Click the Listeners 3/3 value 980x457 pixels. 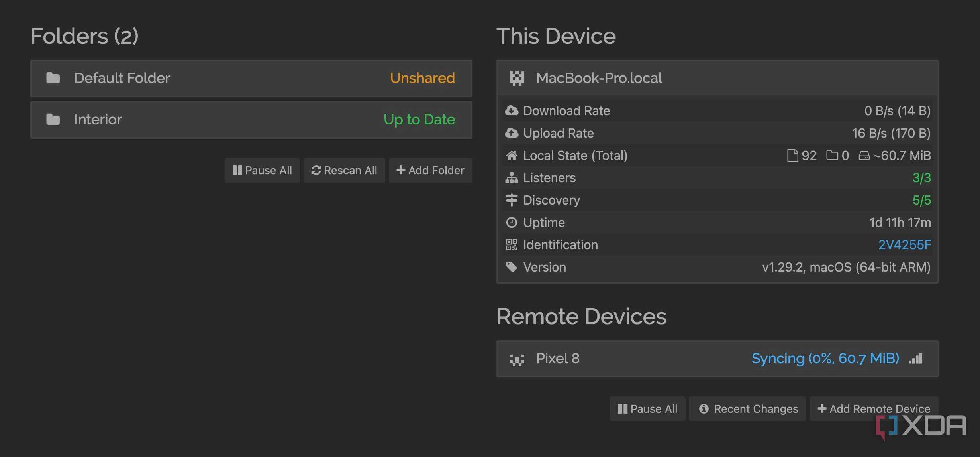[921, 177]
